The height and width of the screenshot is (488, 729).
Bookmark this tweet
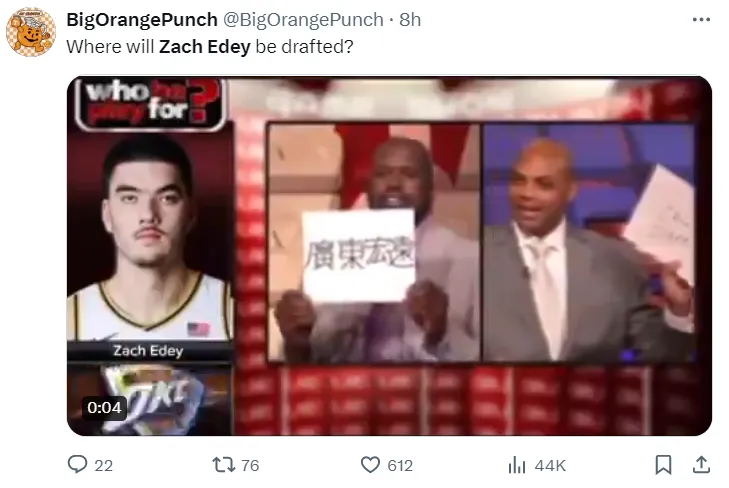tap(663, 464)
